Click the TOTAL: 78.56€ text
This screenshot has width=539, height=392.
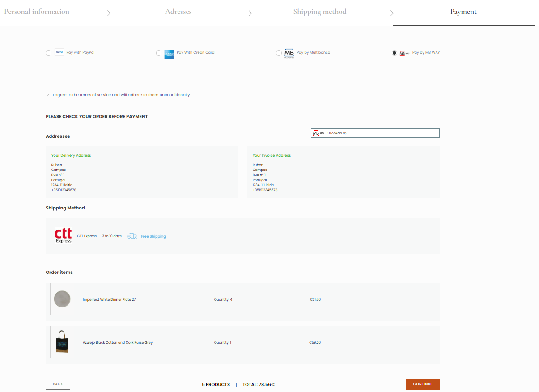pos(259,385)
